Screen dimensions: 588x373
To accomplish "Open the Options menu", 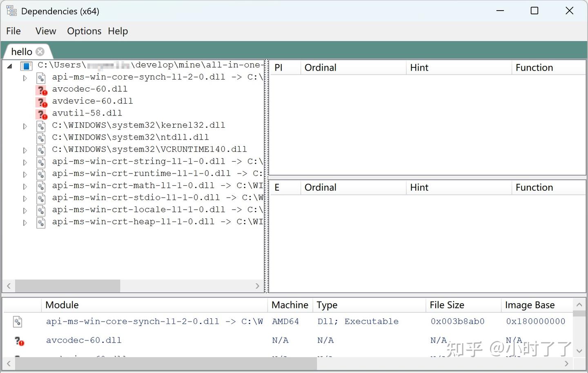I will 84,31.
